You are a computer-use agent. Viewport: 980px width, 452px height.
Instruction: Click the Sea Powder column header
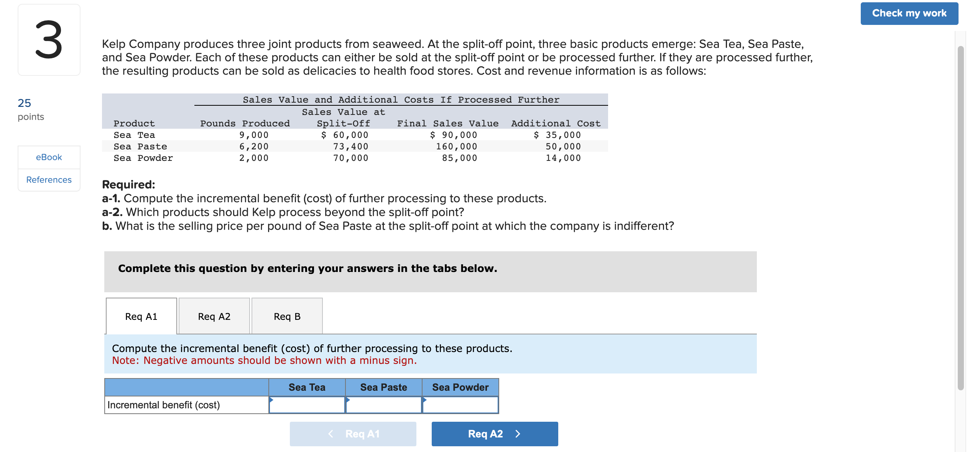click(460, 387)
